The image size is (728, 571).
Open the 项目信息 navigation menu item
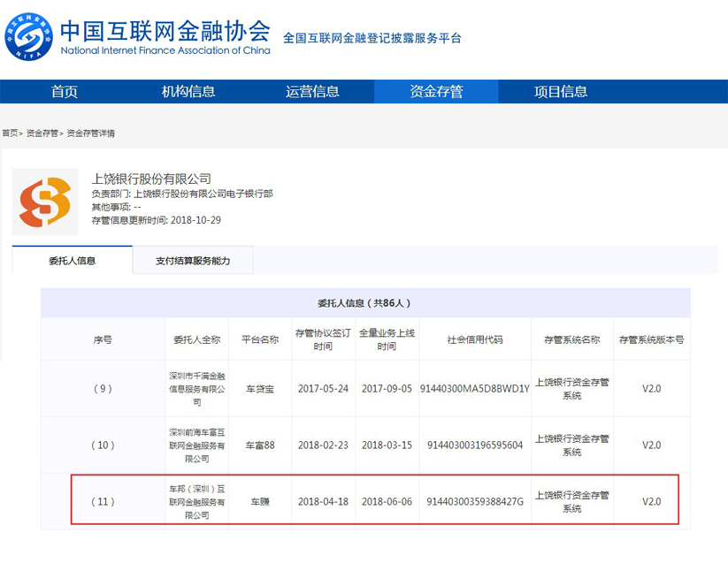(x=561, y=91)
